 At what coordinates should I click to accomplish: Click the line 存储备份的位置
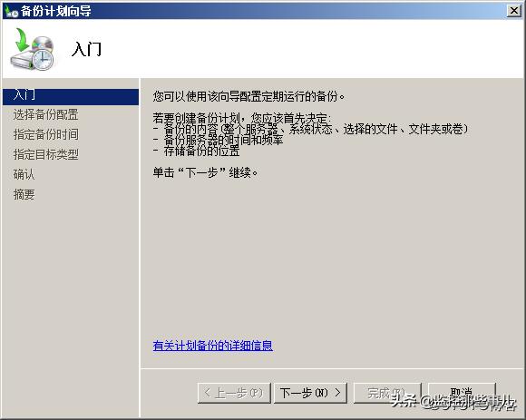(x=196, y=151)
